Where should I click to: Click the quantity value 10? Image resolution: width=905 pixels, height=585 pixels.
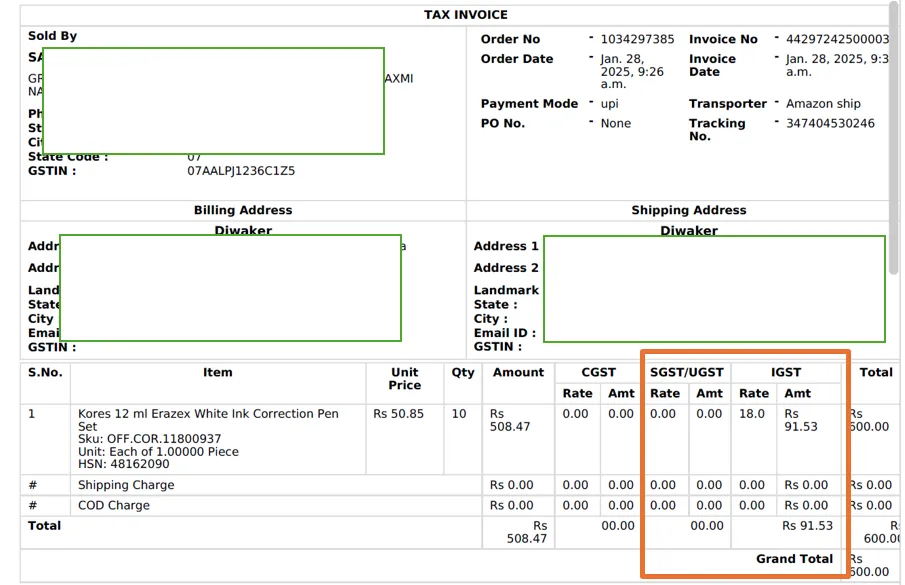pyautogui.click(x=459, y=414)
